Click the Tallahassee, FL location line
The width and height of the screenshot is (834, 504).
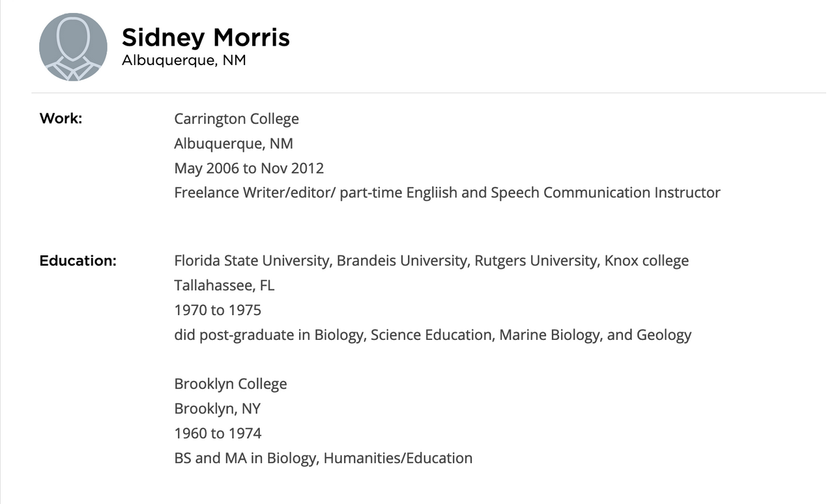[x=224, y=285]
